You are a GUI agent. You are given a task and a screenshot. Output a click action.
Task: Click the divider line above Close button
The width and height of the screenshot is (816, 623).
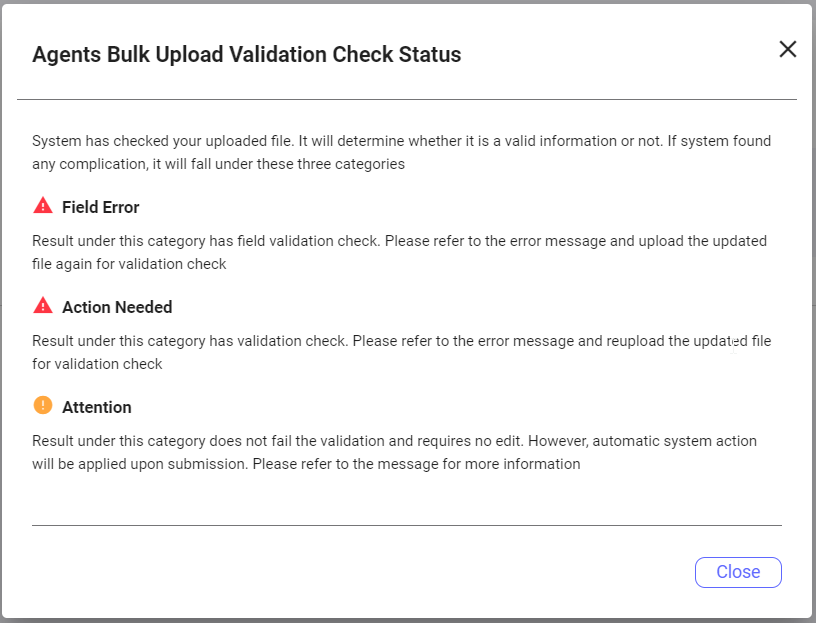pos(407,525)
